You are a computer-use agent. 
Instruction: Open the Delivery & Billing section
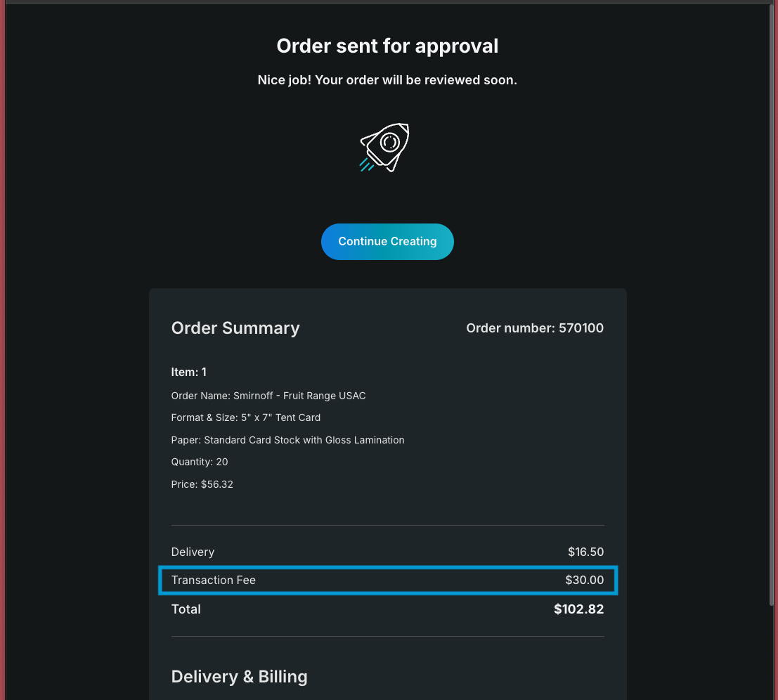tap(239, 676)
